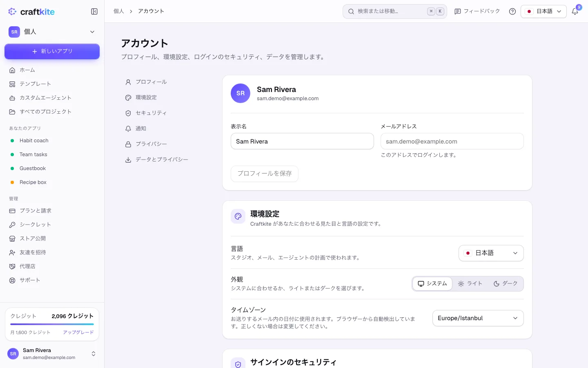Click the craftkite logo

coord(31,11)
